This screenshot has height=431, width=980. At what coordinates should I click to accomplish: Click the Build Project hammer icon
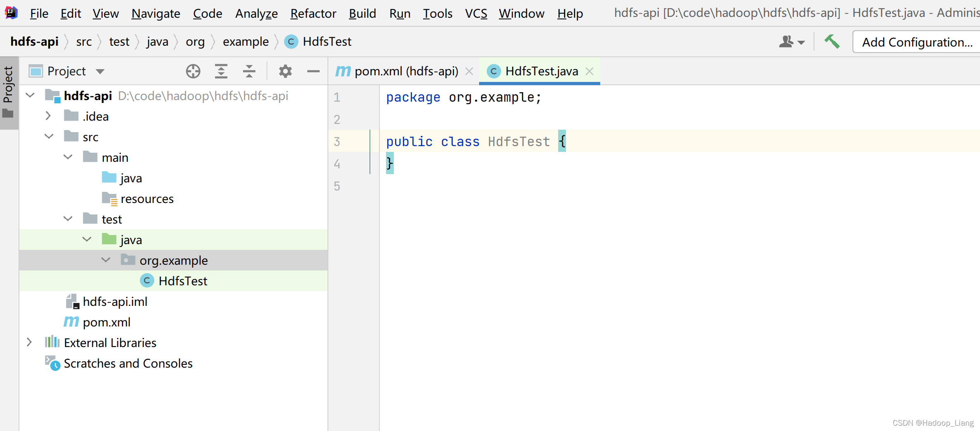[832, 42]
